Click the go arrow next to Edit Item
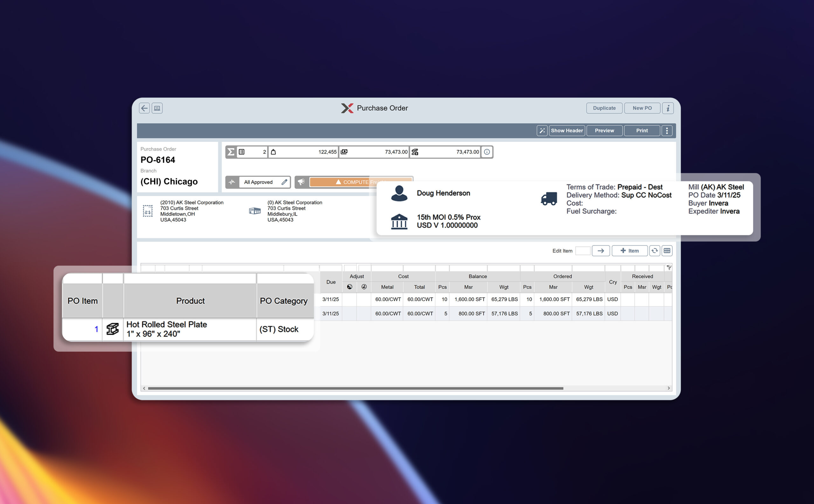The width and height of the screenshot is (814, 504). 601,251
